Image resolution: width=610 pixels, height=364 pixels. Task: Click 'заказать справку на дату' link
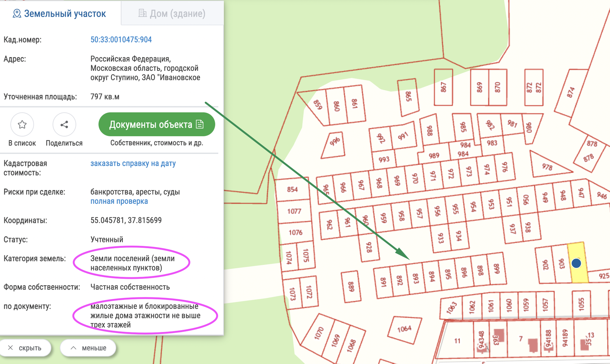tap(133, 163)
